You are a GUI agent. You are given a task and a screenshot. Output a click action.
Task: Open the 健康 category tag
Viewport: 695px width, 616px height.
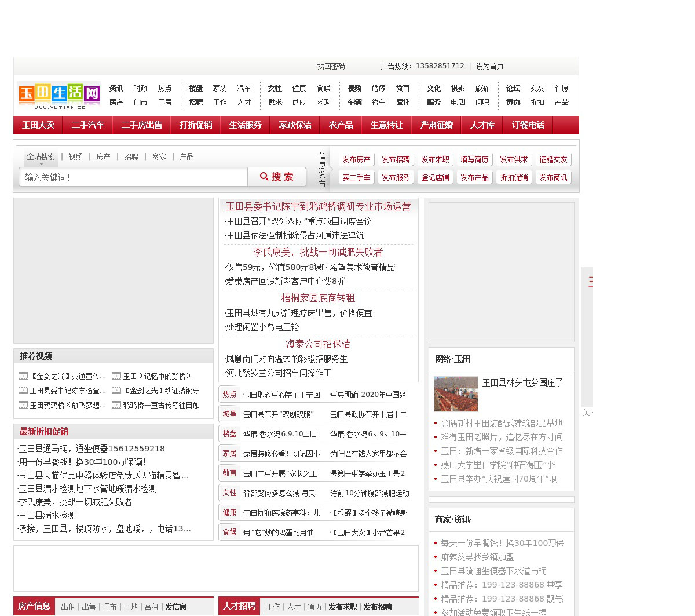[229, 512]
